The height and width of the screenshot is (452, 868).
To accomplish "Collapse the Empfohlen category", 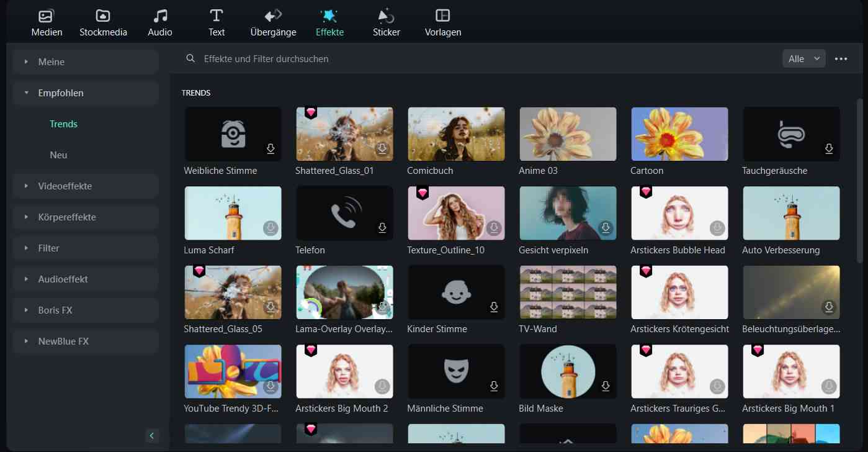I will tap(86, 93).
